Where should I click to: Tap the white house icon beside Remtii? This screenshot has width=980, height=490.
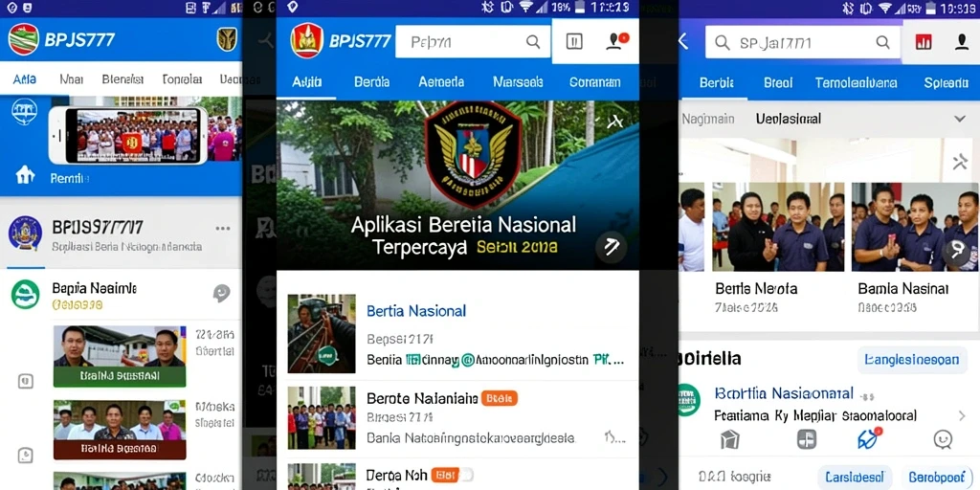pyautogui.click(x=24, y=174)
